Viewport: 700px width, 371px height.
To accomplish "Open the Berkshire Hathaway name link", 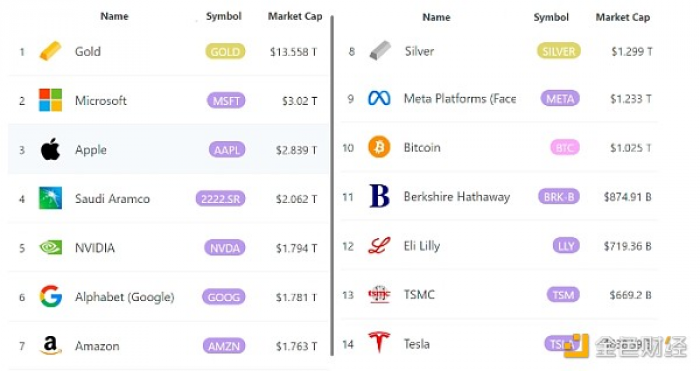I will click(457, 197).
